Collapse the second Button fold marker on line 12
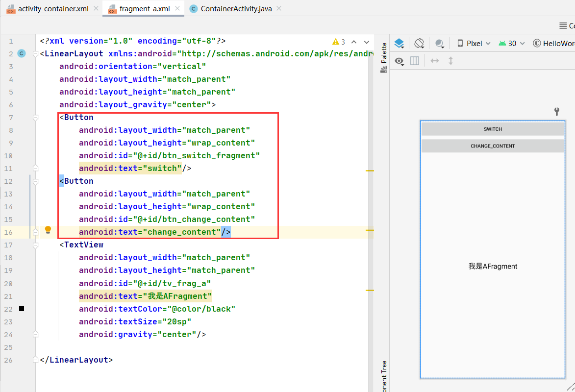Image resolution: width=575 pixels, height=392 pixels. point(36,181)
